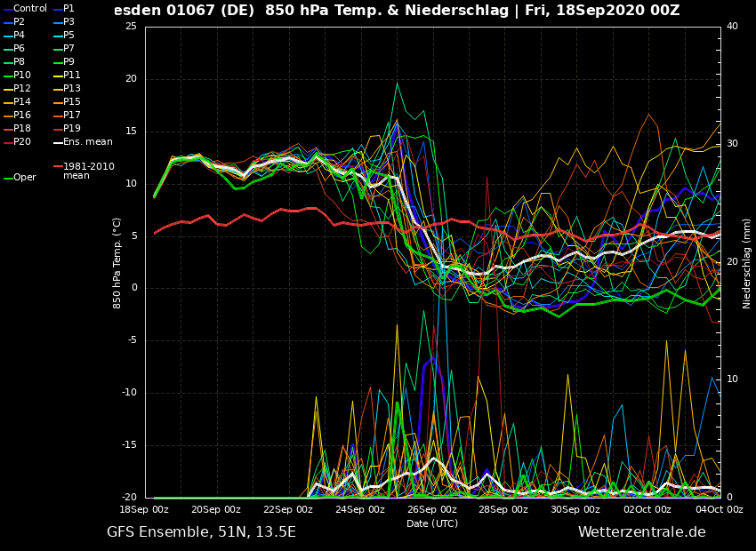
Task: Click -5 on the temperature axis
Action: (x=133, y=340)
